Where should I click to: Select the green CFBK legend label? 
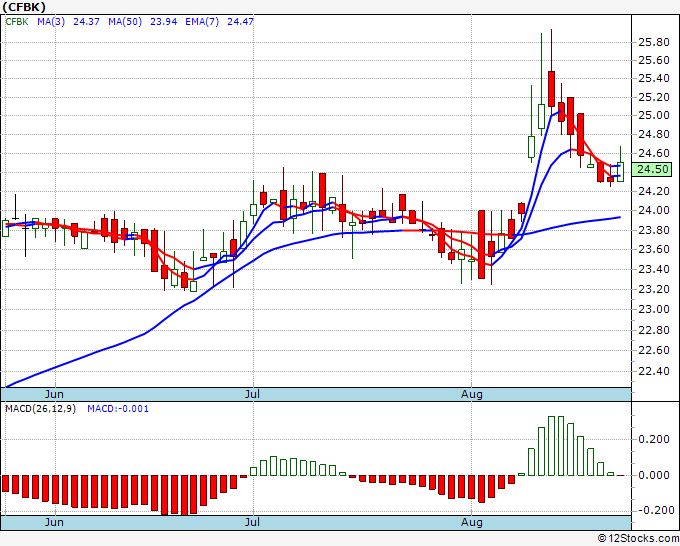coord(16,22)
